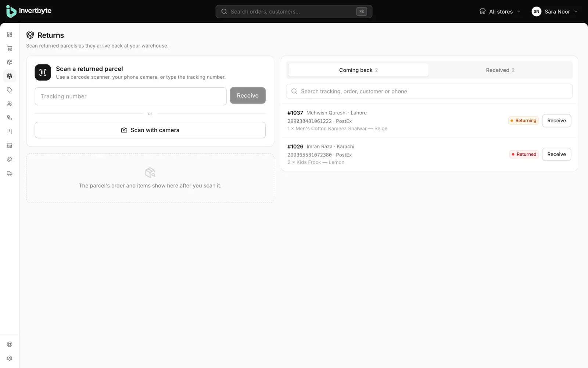Screen dimensions: 588x368
Task: Click customer name Imran Raza · Karachi
Action: point(330,146)
